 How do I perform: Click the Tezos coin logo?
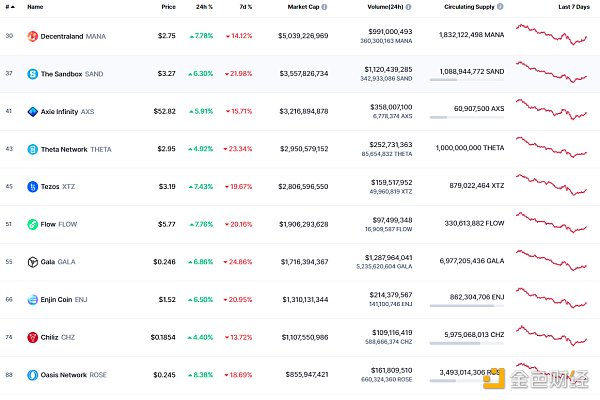33,187
